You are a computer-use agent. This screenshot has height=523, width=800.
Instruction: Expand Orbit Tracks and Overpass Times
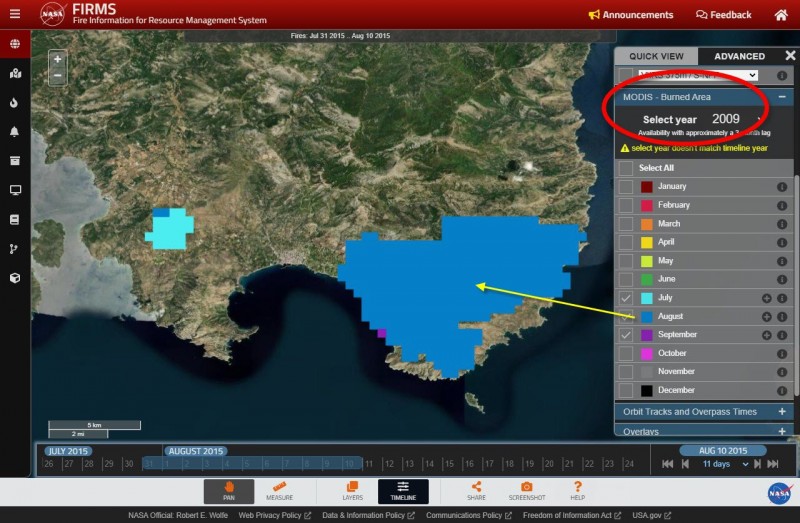(782, 412)
